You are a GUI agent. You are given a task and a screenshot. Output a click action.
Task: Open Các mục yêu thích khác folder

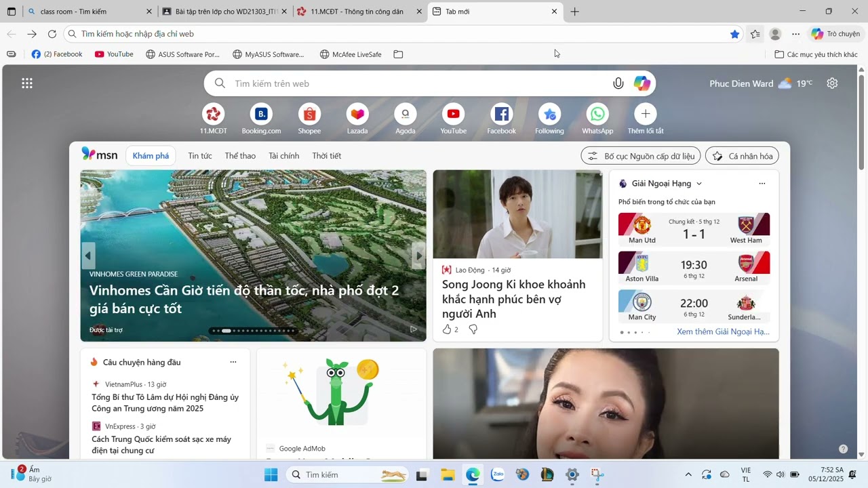(x=816, y=54)
